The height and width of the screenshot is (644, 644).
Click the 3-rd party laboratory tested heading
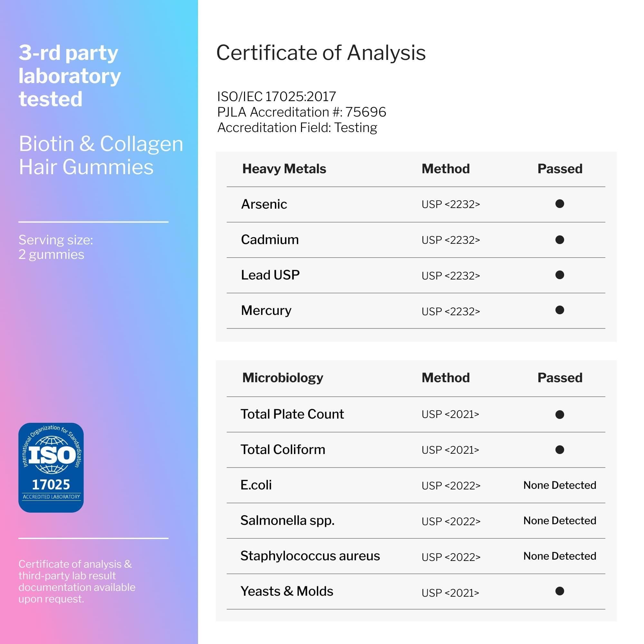coord(69,76)
